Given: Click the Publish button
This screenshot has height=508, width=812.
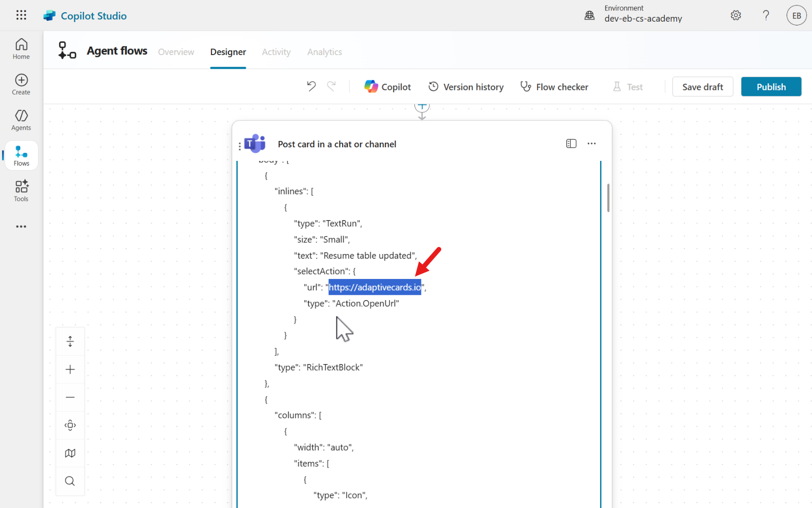Looking at the screenshot, I should click(771, 87).
